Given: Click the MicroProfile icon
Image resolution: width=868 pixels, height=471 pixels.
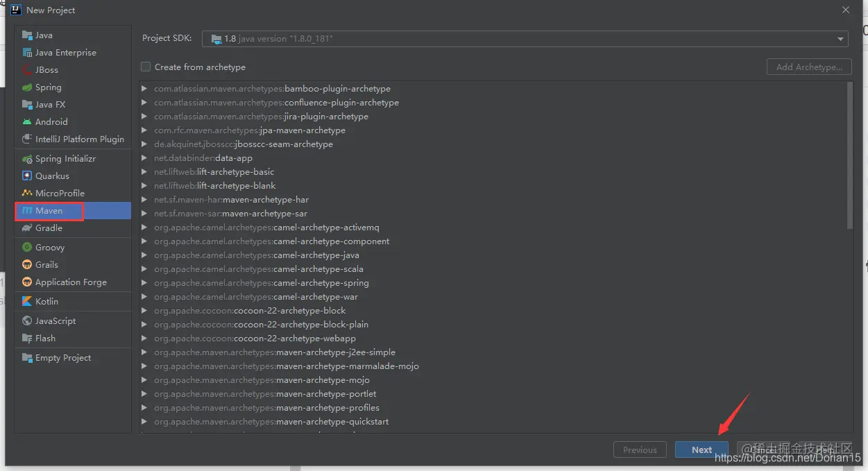Looking at the screenshot, I should 27,194.
